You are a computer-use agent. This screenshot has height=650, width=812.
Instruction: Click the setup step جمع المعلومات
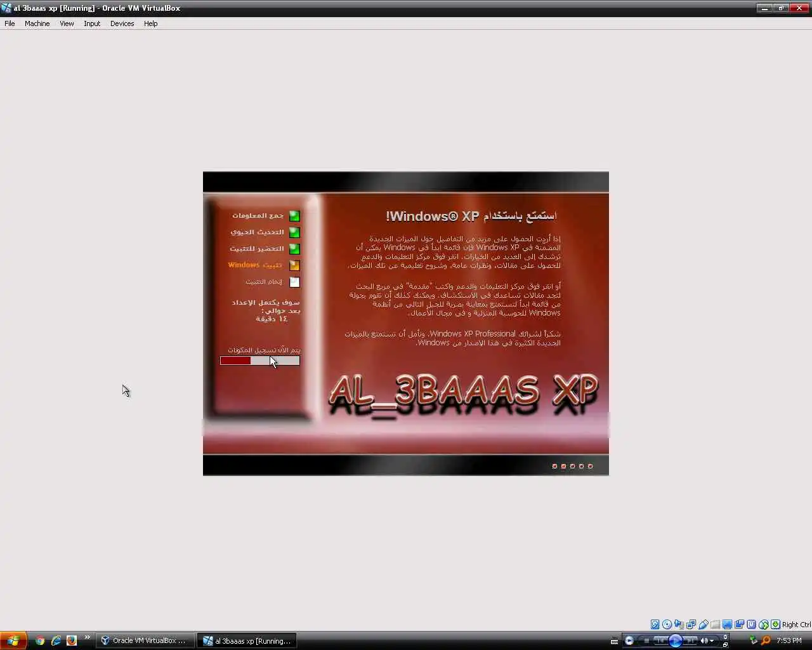(258, 216)
